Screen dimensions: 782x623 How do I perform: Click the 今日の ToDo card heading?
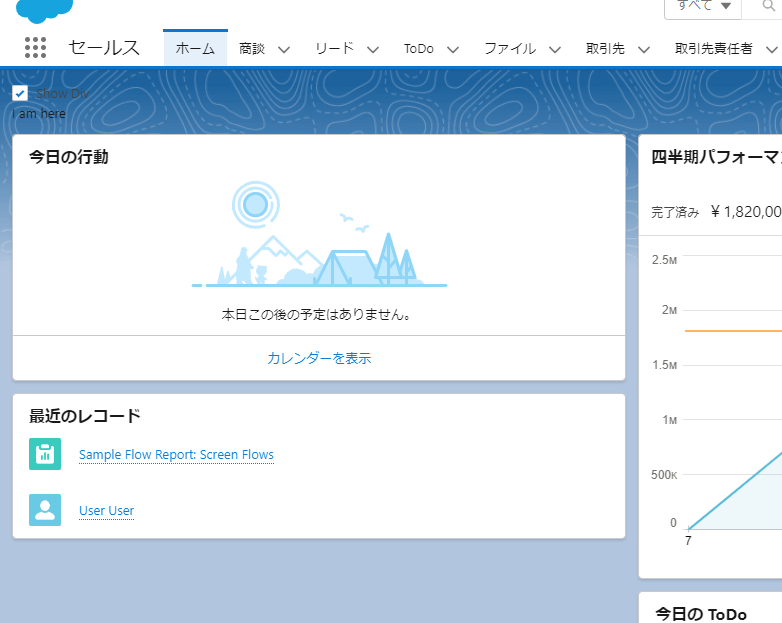(x=701, y=614)
